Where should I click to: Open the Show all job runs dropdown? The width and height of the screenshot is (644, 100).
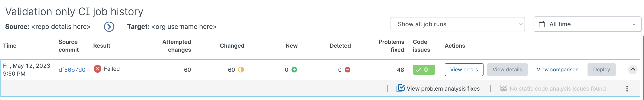(x=457, y=24)
